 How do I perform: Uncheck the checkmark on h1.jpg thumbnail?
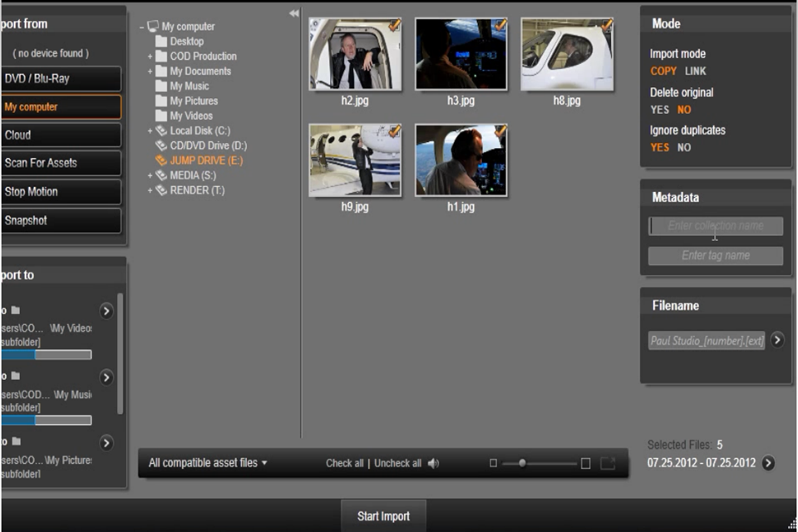[500, 131]
